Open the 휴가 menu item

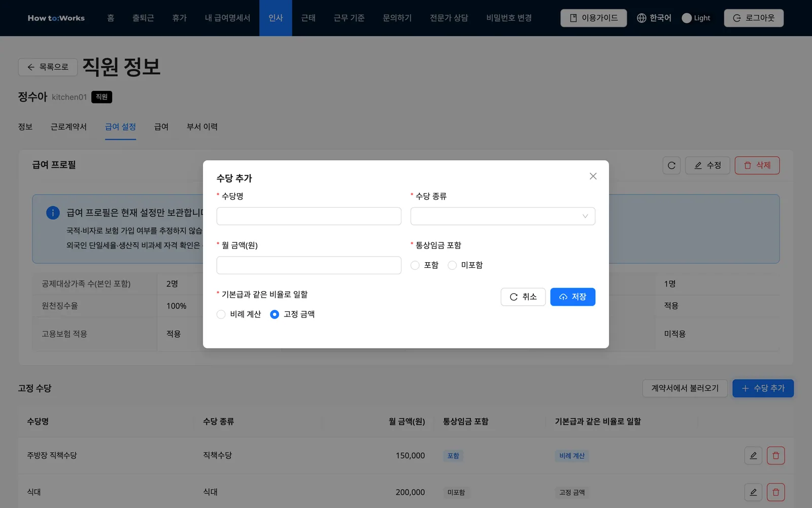coord(179,18)
